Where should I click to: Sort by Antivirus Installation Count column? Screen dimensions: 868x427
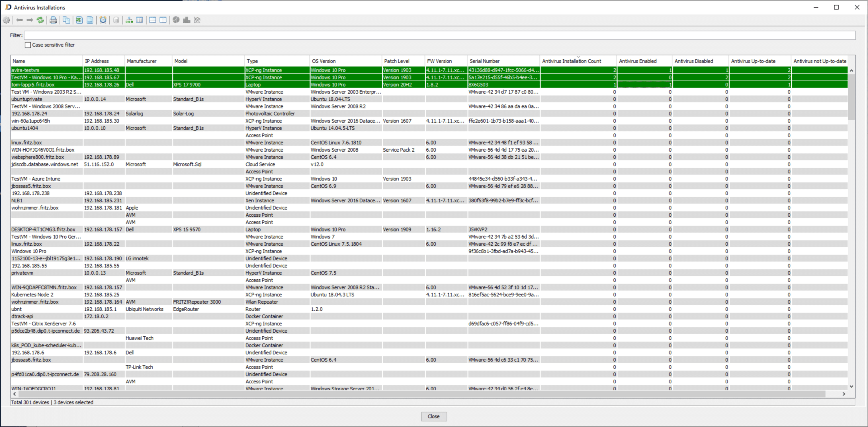coord(571,61)
